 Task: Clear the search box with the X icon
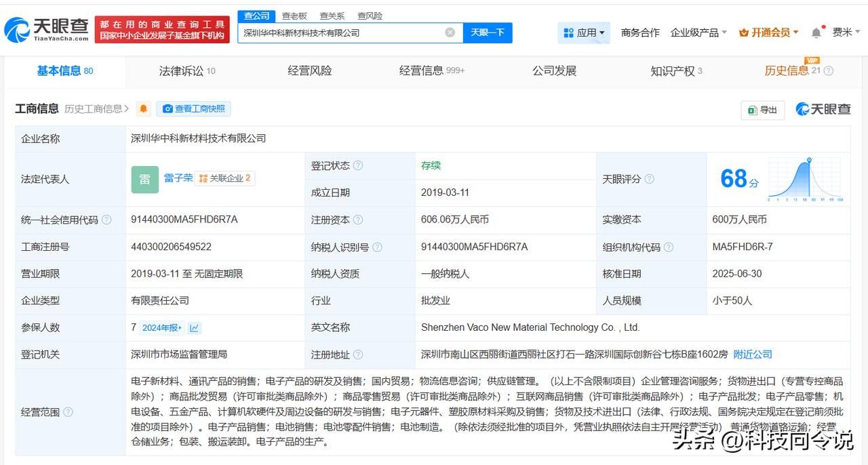450,33
